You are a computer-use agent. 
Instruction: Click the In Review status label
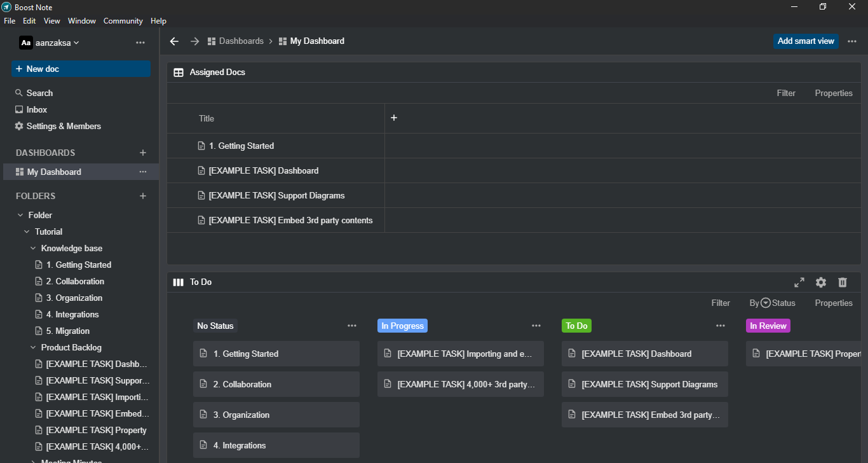tap(768, 326)
